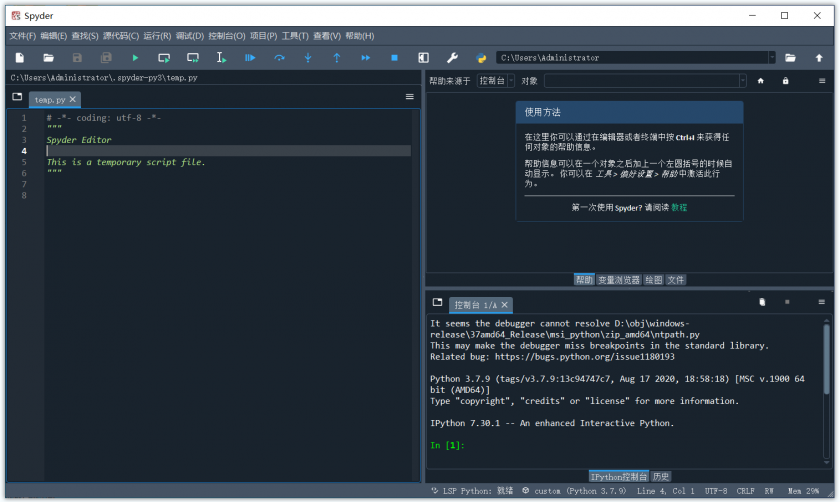Open the 控制台(O) menu
Viewport: 840px width, 502px height.
click(227, 36)
